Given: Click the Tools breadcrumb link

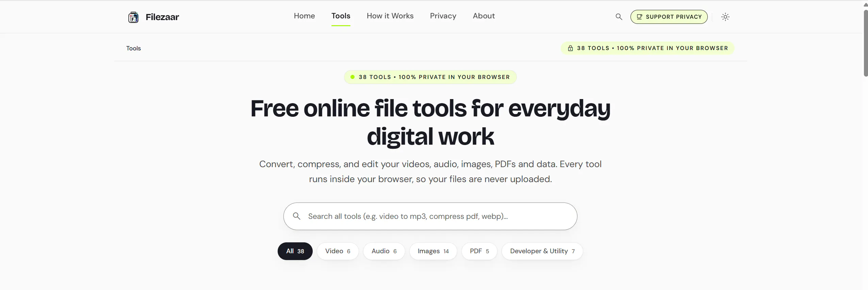Looking at the screenshot, I should [x=133, y=48].
